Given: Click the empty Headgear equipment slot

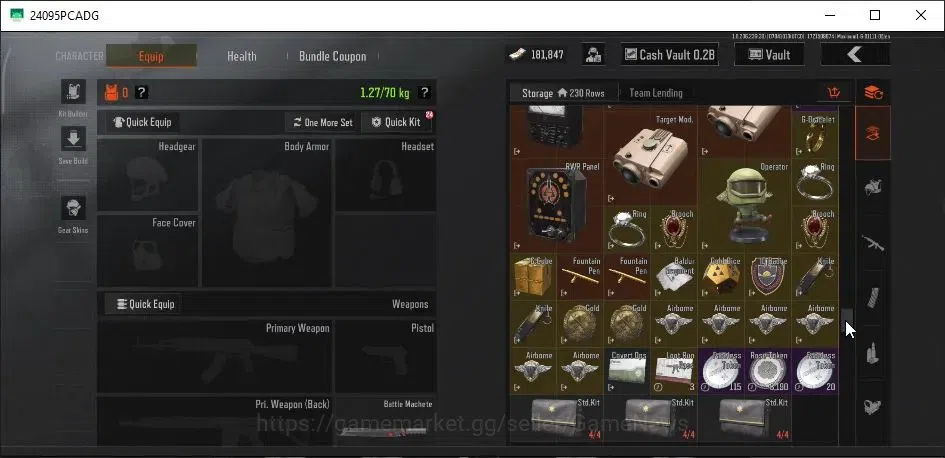Looking at the screenshot, I should tap(148, 175).
